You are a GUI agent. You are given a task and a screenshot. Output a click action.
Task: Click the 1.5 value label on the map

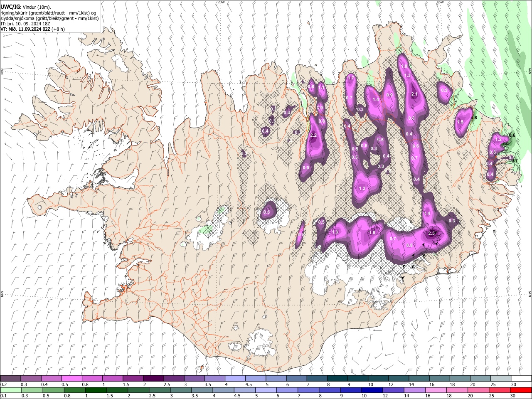(460, 122)
